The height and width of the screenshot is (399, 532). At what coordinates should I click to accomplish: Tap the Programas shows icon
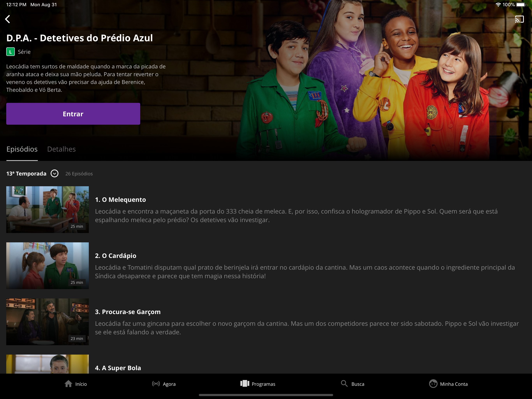point(245,384)
